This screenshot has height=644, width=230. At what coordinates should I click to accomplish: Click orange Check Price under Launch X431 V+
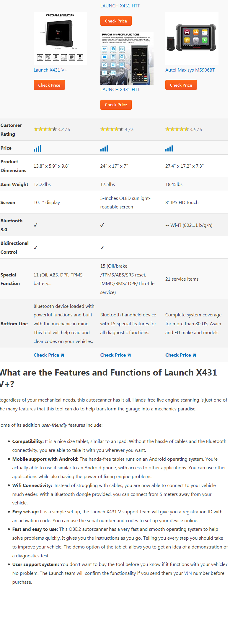pos(49,85)
